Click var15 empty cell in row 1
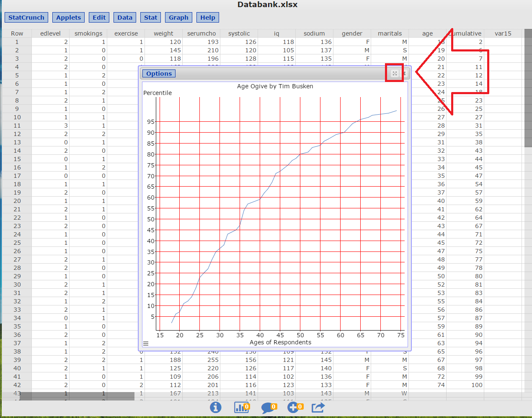 (503, 42)
